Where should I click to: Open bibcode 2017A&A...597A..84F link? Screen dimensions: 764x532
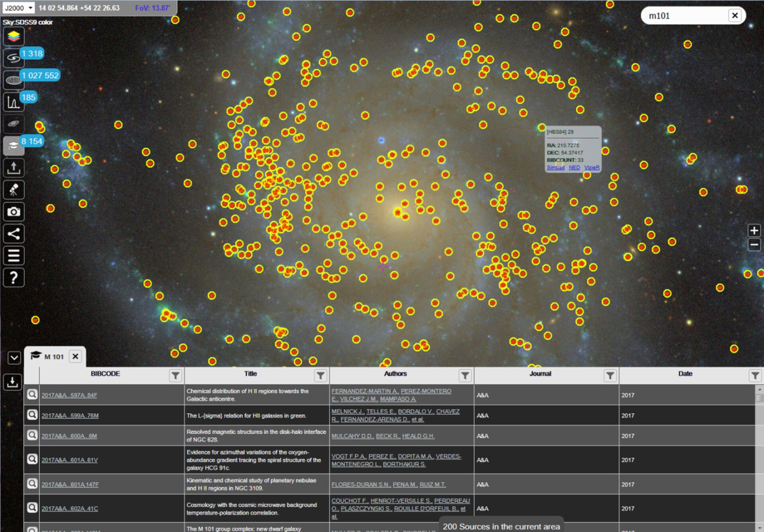[x=69, y=395]
